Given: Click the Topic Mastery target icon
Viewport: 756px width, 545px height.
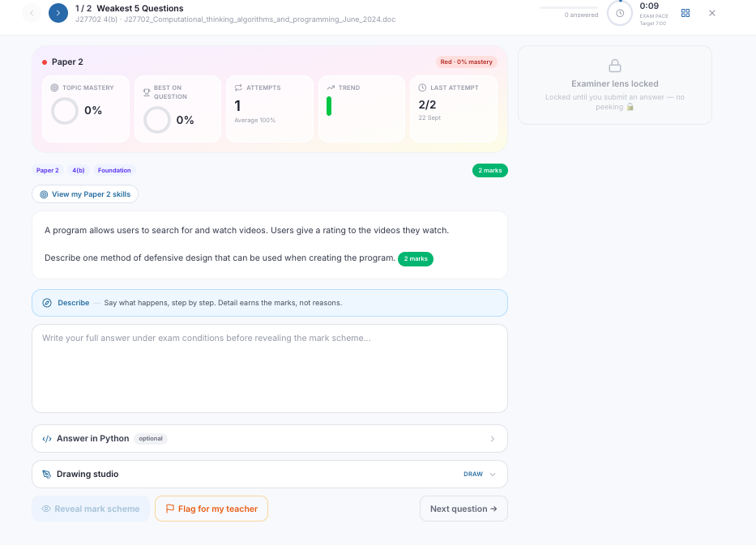Looking at the screenshot, I should pos(54,87).
